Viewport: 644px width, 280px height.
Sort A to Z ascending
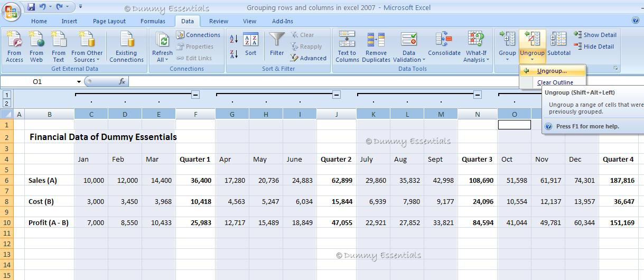[234, 39]
